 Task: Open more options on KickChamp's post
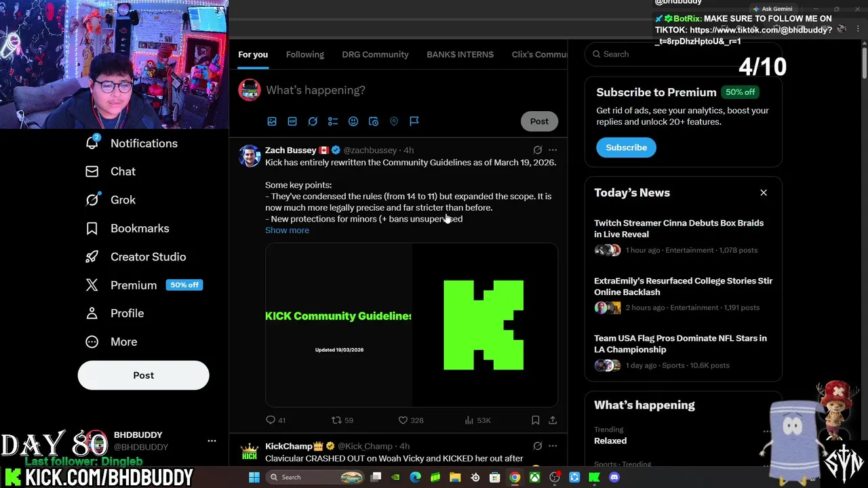pos(553,446)
